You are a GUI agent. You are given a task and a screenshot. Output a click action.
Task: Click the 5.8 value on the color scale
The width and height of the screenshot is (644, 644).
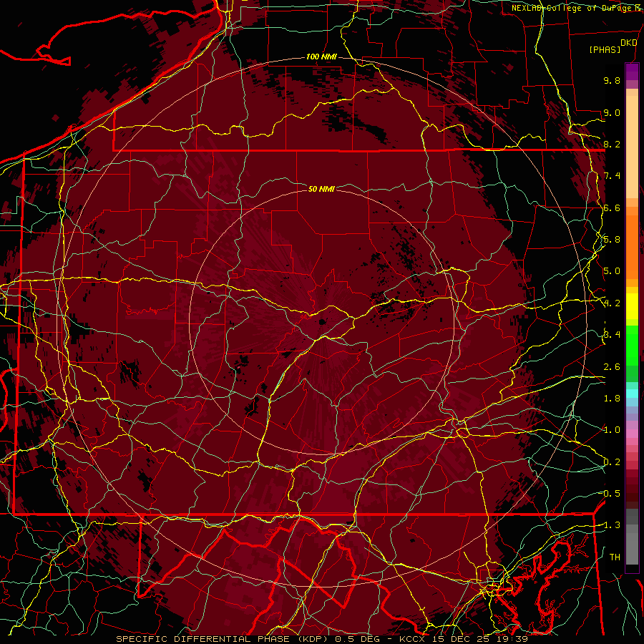(x=612, y=240)
